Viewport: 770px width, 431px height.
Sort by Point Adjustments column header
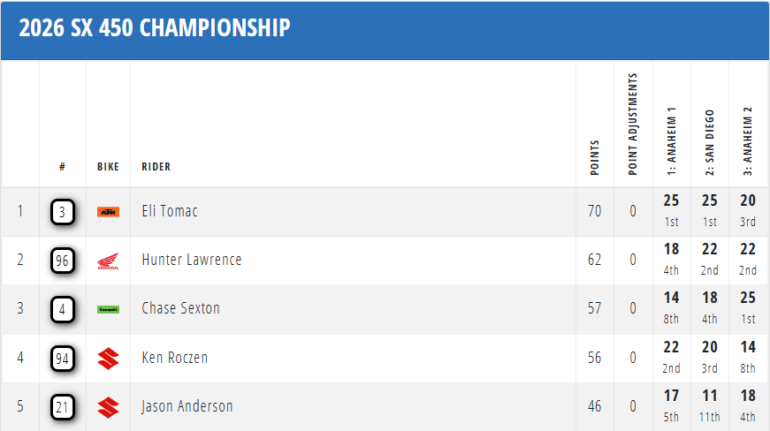pos(633,124)
